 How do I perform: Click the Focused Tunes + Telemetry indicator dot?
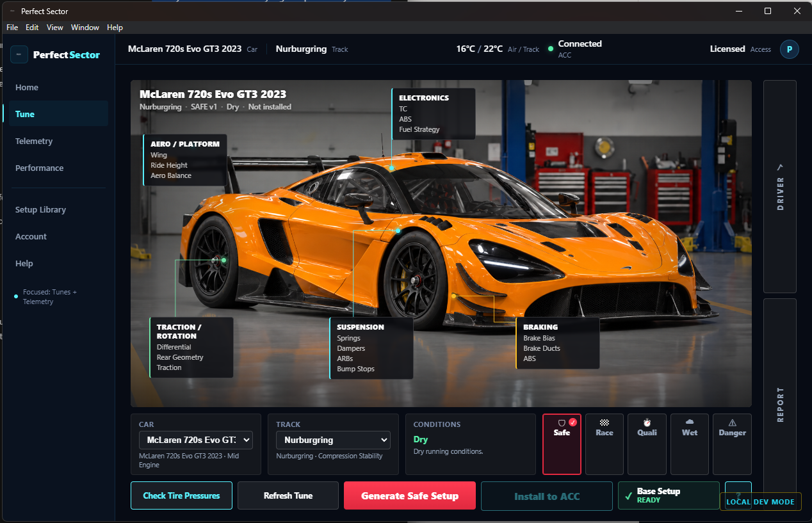pos(16,296)
